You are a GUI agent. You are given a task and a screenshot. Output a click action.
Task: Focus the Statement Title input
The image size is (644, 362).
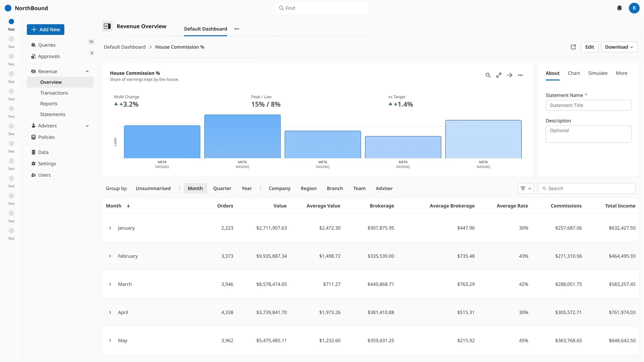point(588,105)
